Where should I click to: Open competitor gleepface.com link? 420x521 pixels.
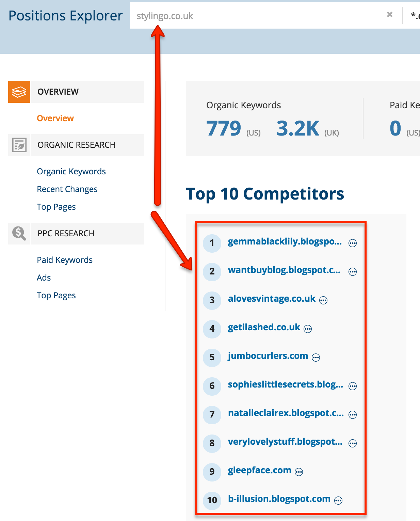coord(260,470)
